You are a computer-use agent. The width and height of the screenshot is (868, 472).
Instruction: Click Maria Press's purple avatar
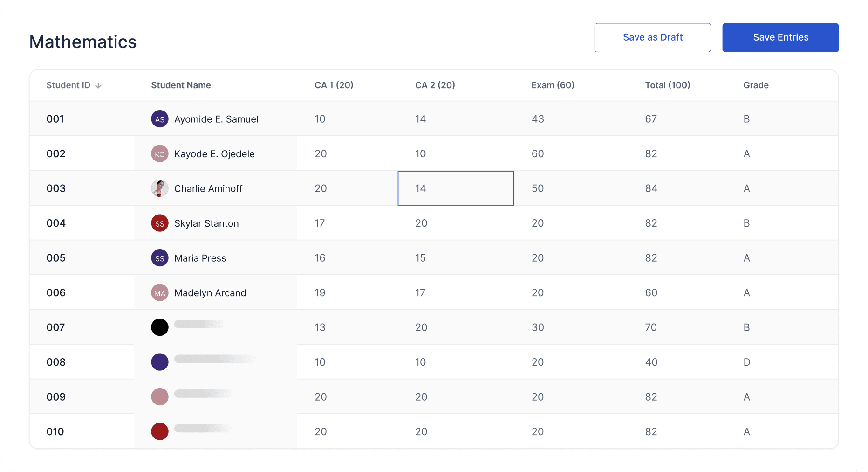(159, 258)
